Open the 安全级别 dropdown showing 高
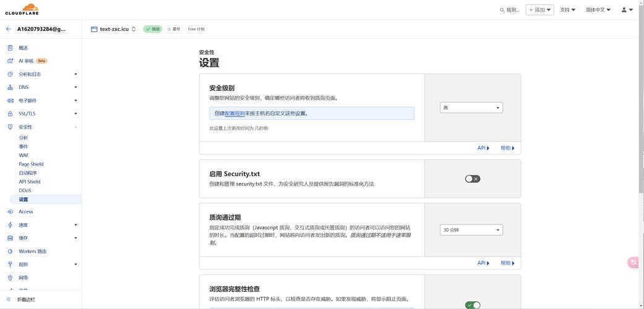Screen dimensions: 644x309 point(471,108)
